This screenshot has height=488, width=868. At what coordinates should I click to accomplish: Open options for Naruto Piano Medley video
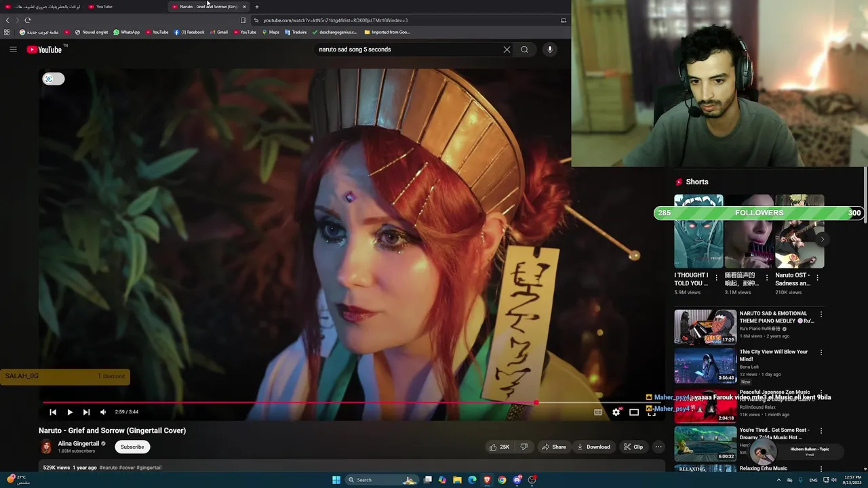point(821,314)
